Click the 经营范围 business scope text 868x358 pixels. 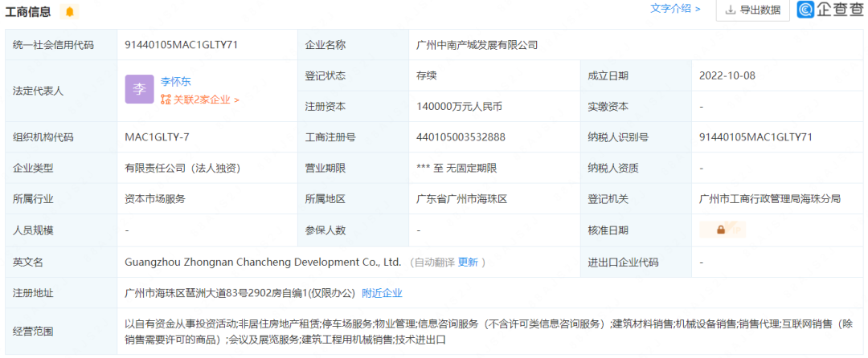tap(489, 332)
